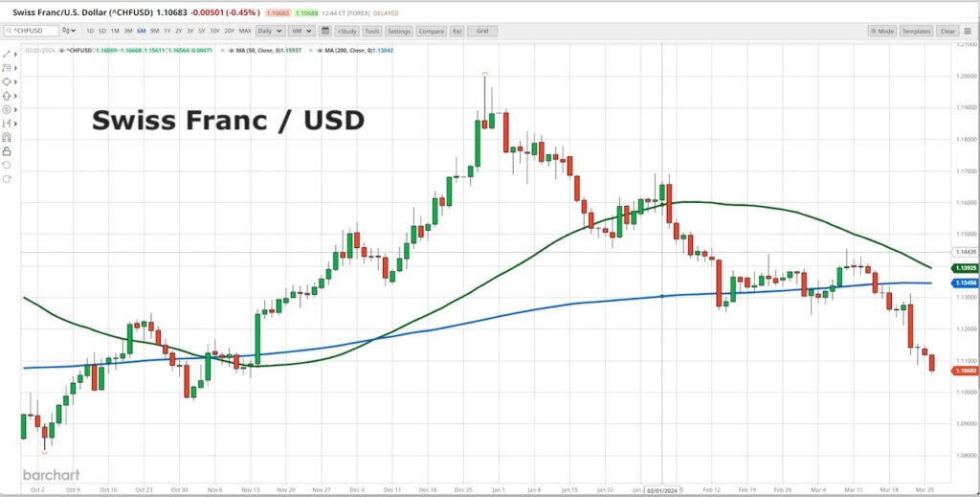The image size is (980, 497).
Task: Click the lock drawings icon
Action: [x=7, y=150]
